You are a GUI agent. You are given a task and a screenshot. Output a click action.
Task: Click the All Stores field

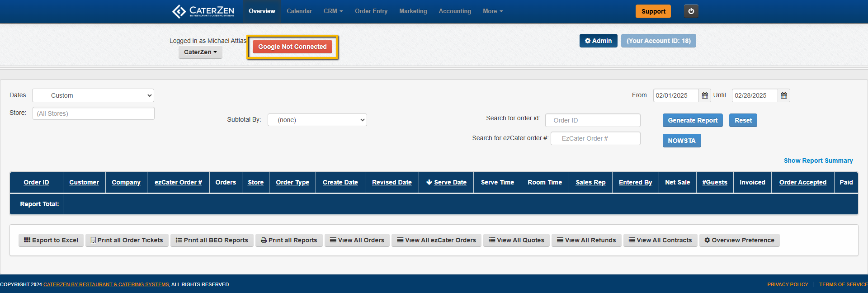(x=94, y=113)
